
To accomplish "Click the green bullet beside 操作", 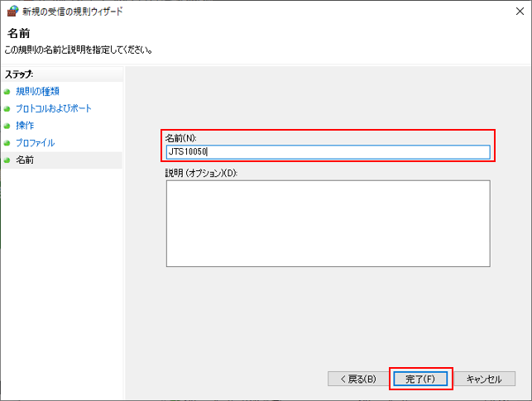I will pyautogui.click(x=7, y=126).
